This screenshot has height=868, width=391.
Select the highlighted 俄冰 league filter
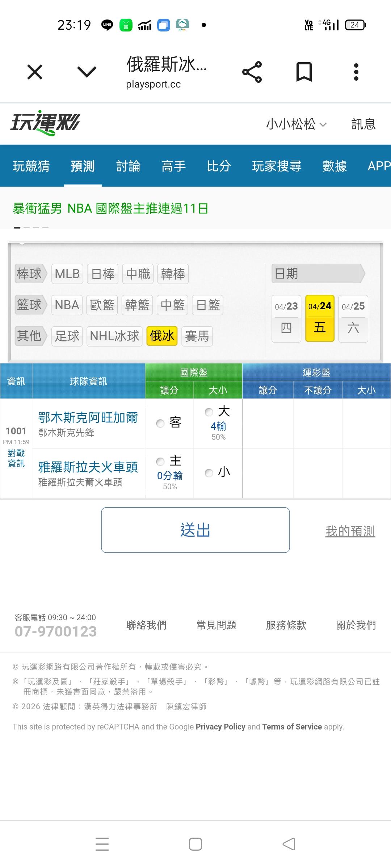[x=162, y=336]
